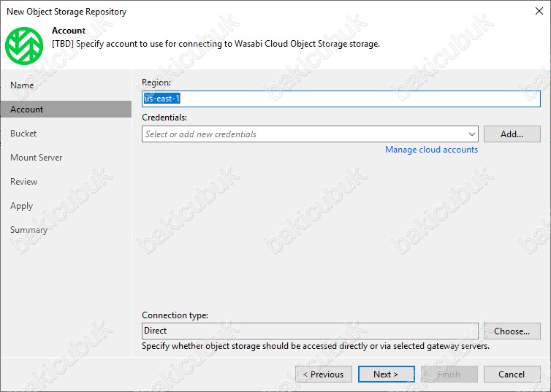Open the Manage cloud accounts link
Screen dimensions: 551x392
tap(432, 150)
